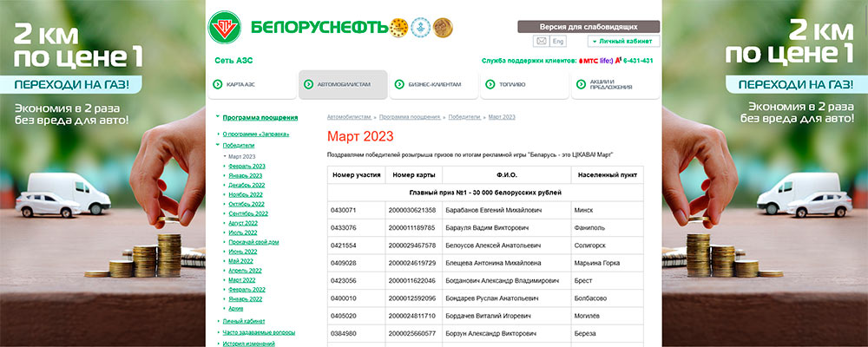The image size is (868, 347).
Task: Switch site language to Eng
Action: tap(558, 41)
